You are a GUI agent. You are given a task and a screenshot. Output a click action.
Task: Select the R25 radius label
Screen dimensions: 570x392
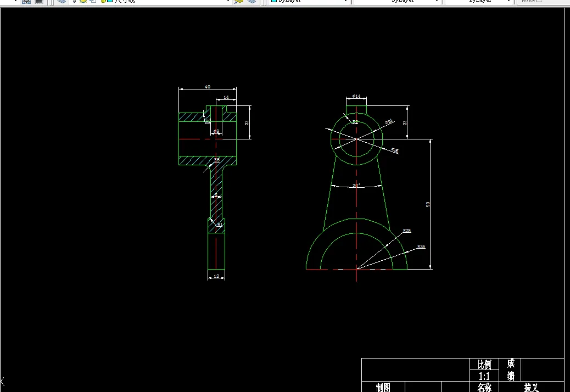coord(407,231)
